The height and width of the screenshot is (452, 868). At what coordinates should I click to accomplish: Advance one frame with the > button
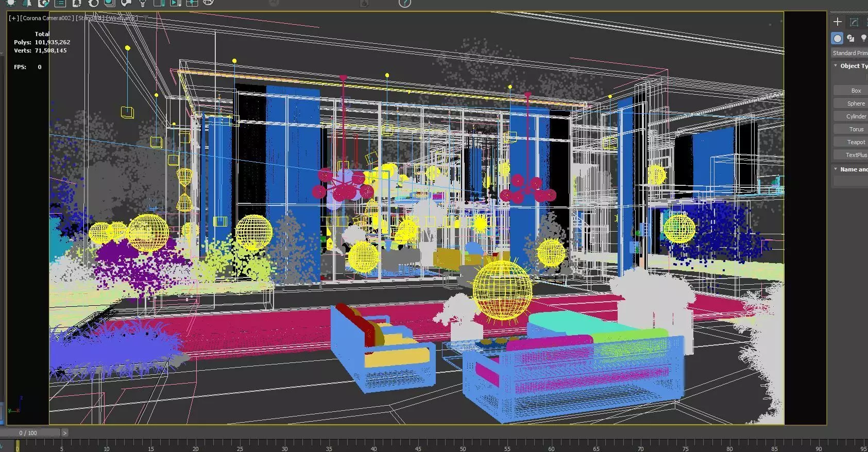[x=64, y=433]
